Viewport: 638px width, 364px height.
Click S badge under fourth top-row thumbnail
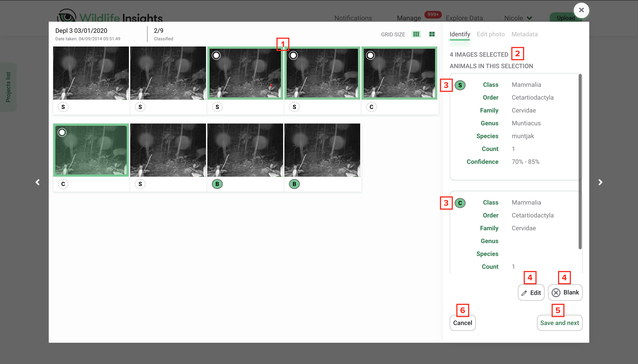pos(294,107)
